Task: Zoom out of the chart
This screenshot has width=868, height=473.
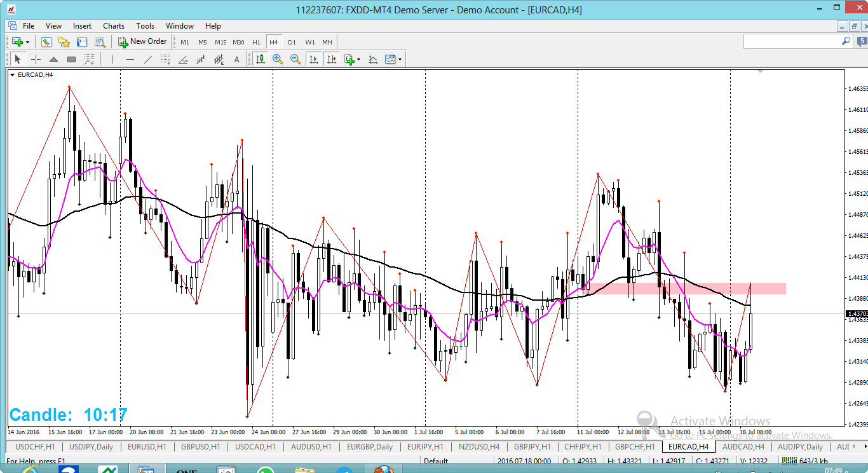Action: coord(295,59)
